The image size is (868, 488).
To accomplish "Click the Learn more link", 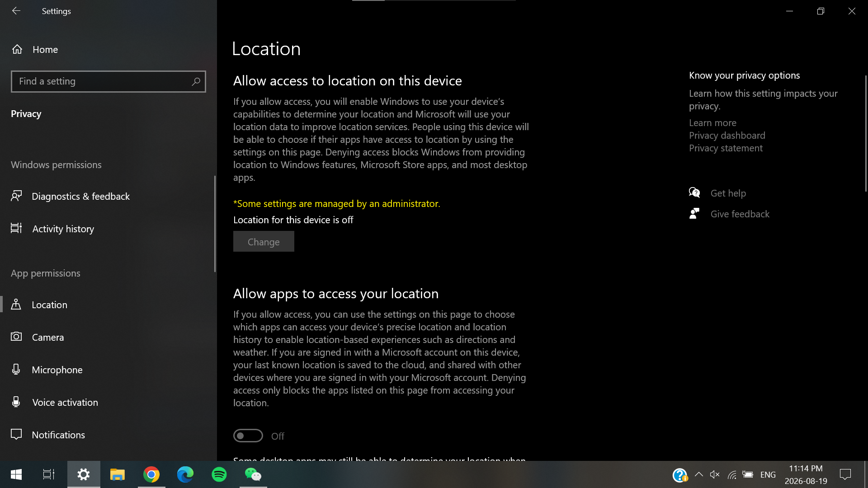I will tap(712, 123).
